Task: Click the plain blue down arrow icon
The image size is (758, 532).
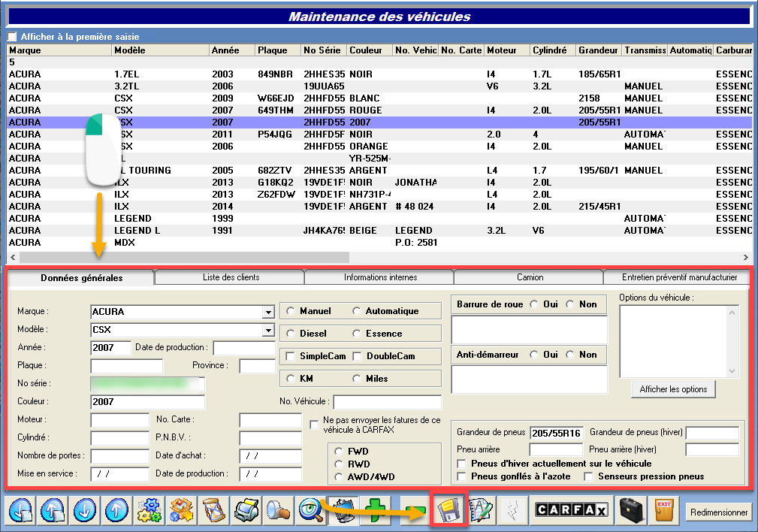Action: pyautogui.click(x=85, y=510)
